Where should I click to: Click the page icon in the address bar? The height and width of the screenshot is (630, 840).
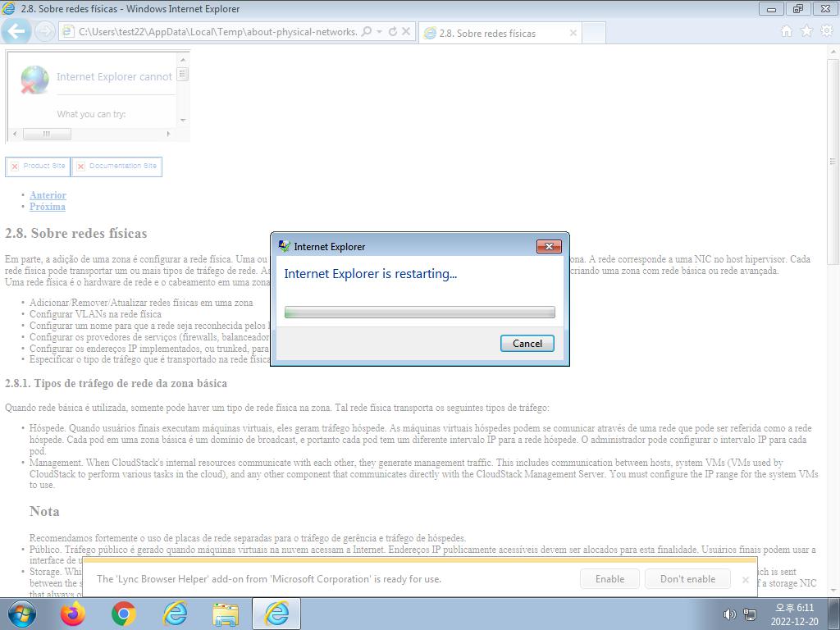pyautogui.click(x=68, y=32)
